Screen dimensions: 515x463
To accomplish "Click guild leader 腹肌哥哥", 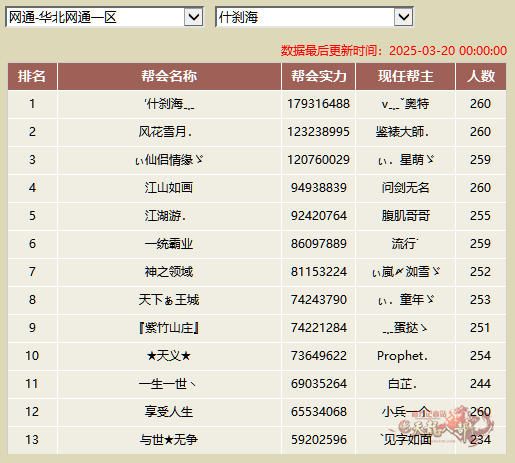I will pos(405,216).
